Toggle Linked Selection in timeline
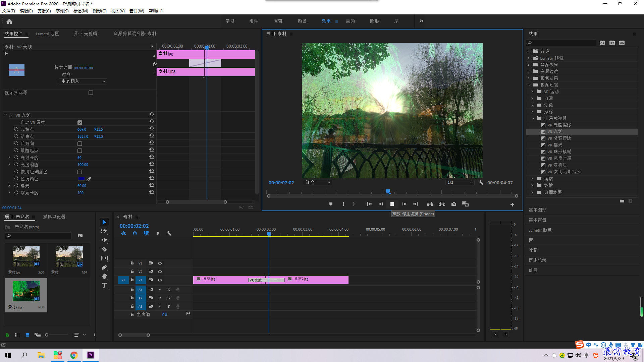 click(146, 233)
